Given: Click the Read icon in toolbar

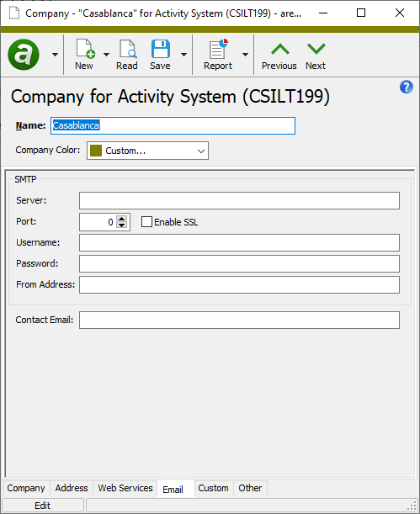Looking at the screenshot, I should [128, 49].
